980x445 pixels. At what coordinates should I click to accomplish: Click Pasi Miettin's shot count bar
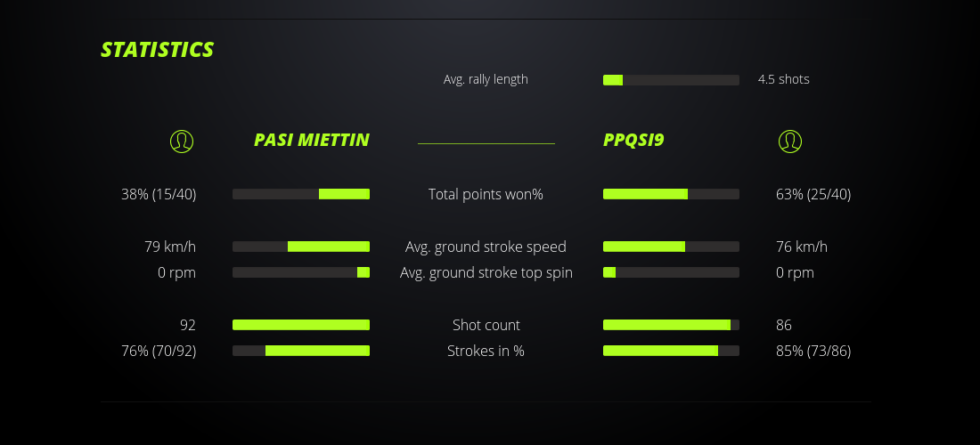(301, 325)
